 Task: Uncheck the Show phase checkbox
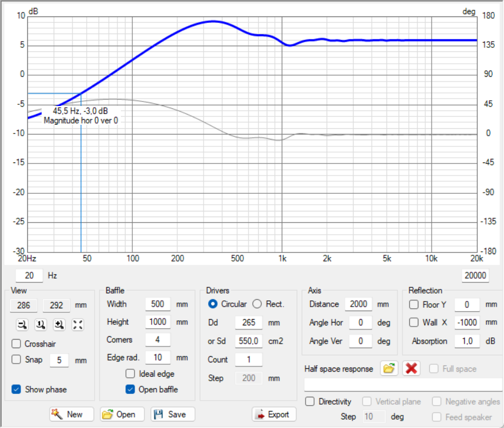(16, 389)
